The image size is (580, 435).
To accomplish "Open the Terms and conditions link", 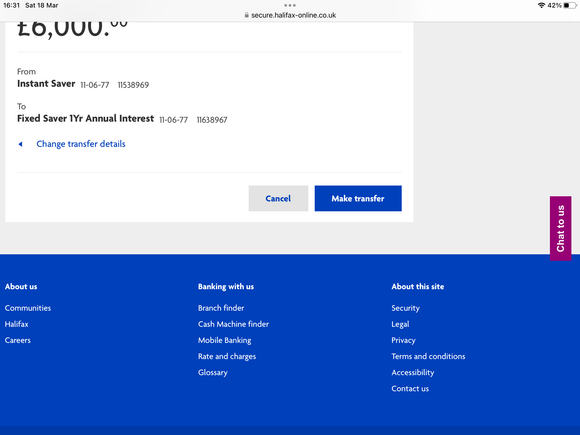I will [x=428, y=356].
